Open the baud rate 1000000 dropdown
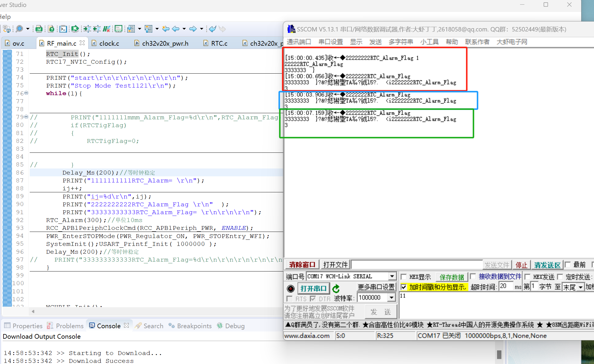594x364 pixels. click(392, 297)
